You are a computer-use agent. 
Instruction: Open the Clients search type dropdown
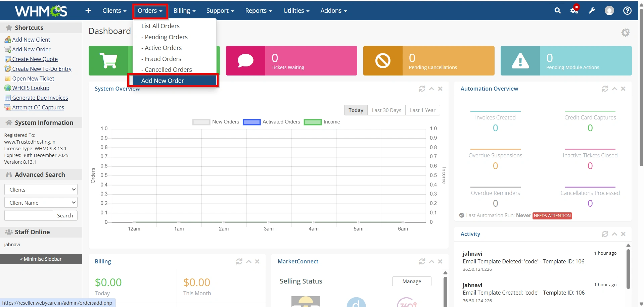41,190
